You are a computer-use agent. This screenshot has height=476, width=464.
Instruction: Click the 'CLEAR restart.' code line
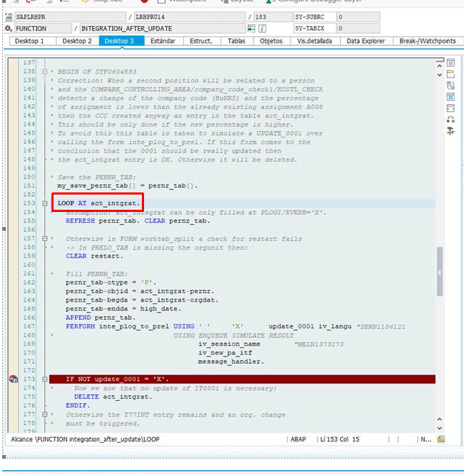[x=95, y=256]
